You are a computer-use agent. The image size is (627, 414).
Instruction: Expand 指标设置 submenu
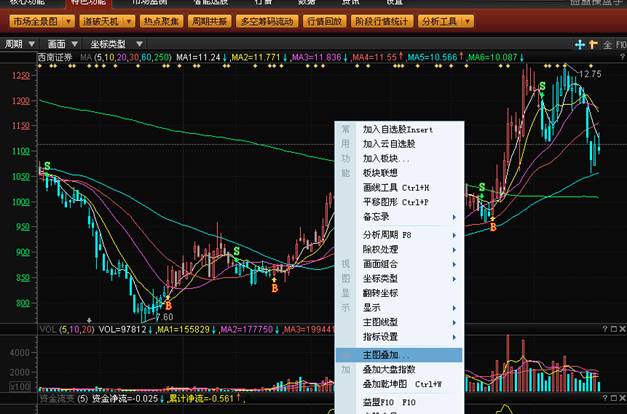point(454,337)
